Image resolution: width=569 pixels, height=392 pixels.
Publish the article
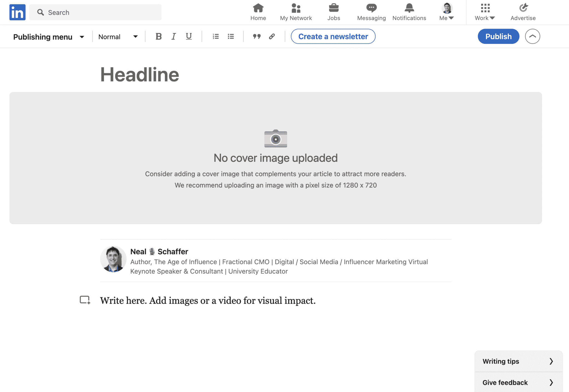coord(498,36)
